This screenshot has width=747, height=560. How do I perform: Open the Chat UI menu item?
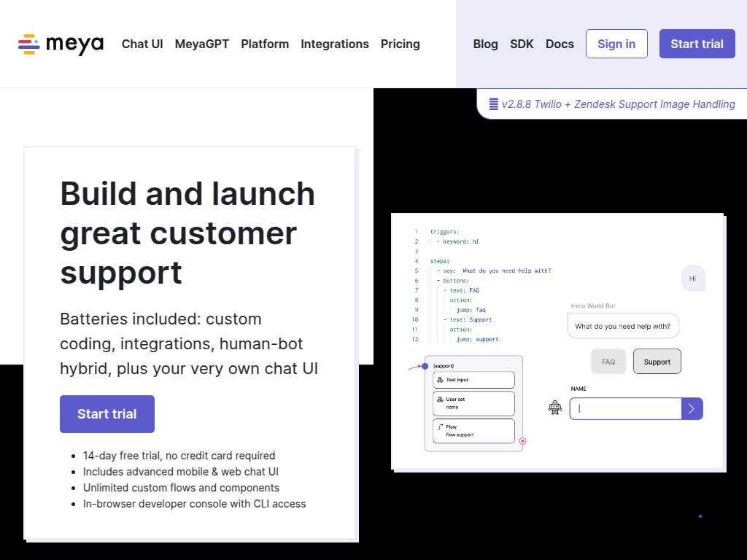[x=142, y=44]
